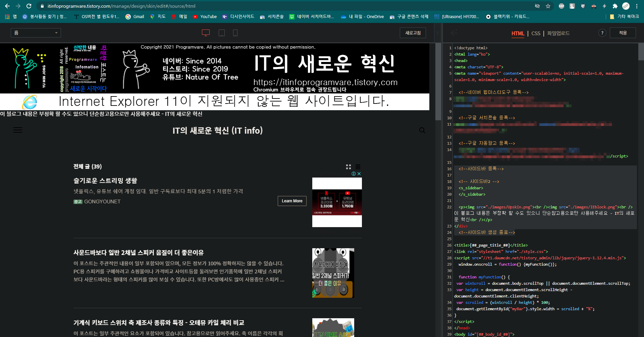Open the 서치콘솔 bookmark
This screenshot has height=337, width=644.
pos(272,16)
